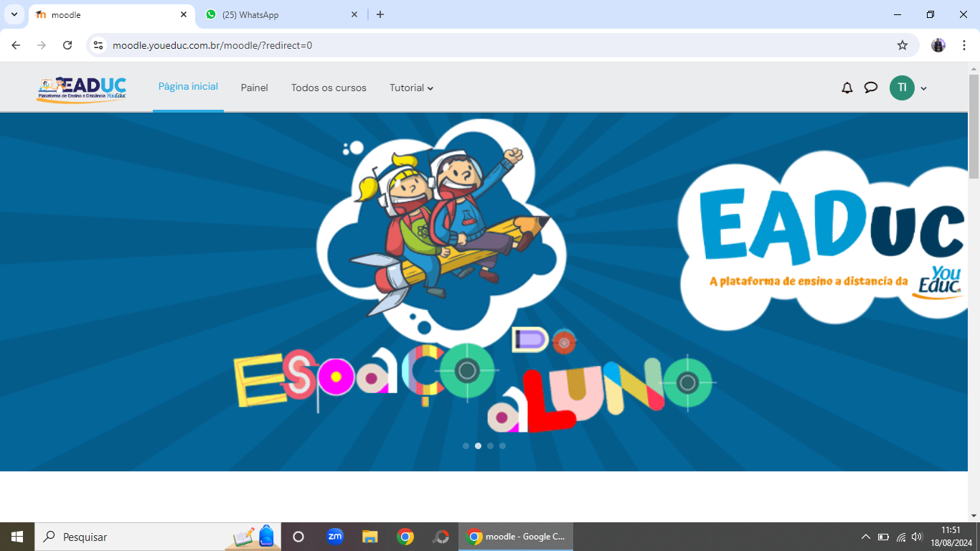Select the third carousel slide dot

pos(490,446)
